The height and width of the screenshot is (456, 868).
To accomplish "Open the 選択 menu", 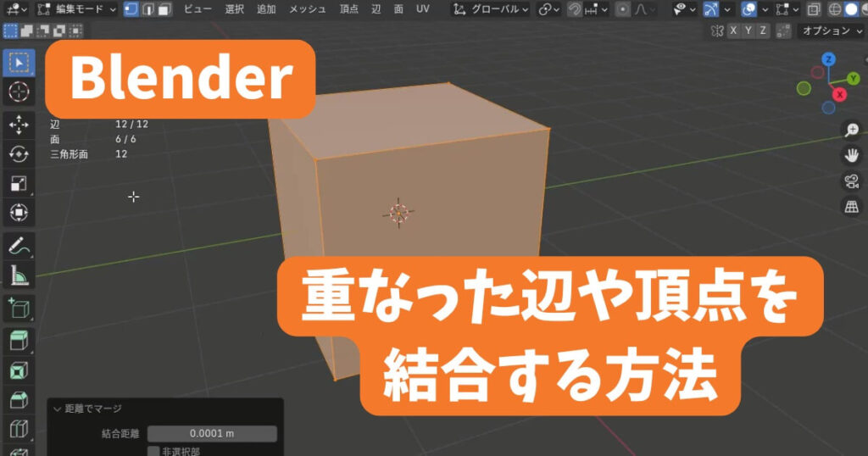I will (234, 8).
